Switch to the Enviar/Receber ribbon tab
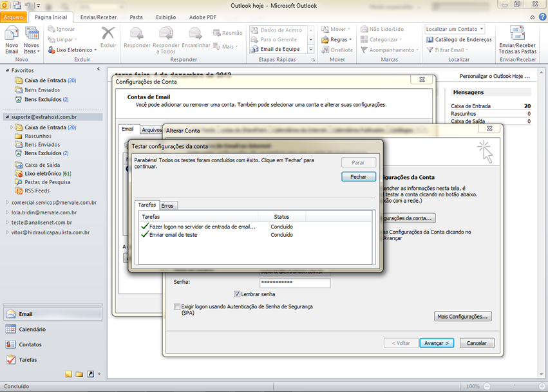The width and height of the screenshot is (548, 392). pos(99,17)
